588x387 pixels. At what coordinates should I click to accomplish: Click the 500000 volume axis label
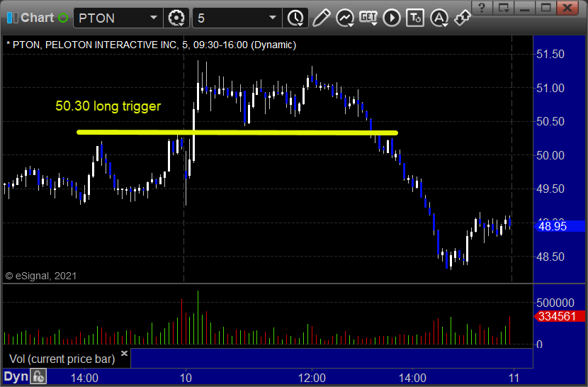tap(555, 303)
